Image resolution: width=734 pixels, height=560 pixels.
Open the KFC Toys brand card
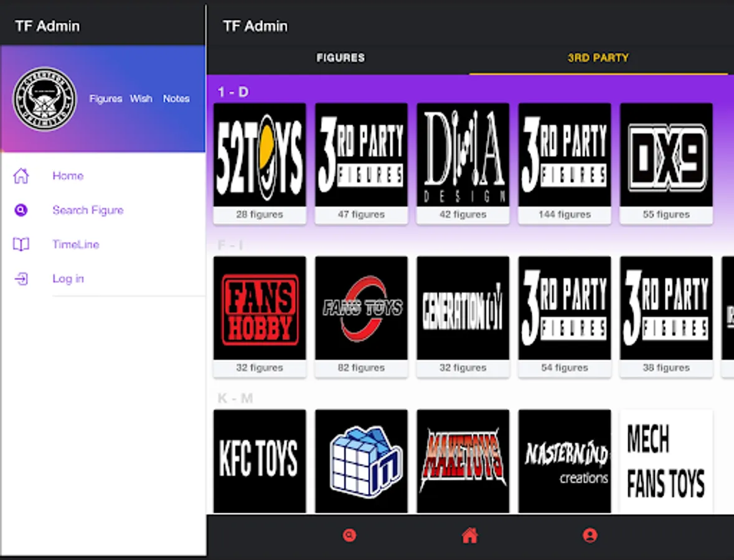[x=260, y=461]
